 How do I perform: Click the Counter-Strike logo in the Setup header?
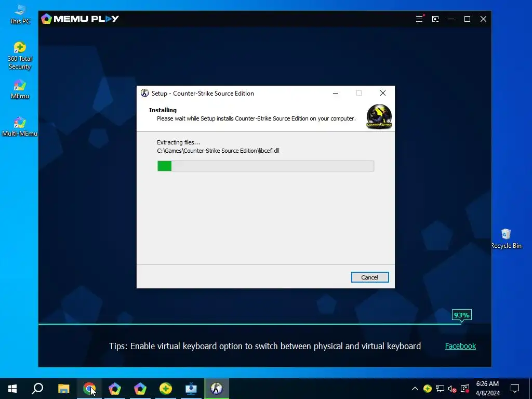coord(379,117)
